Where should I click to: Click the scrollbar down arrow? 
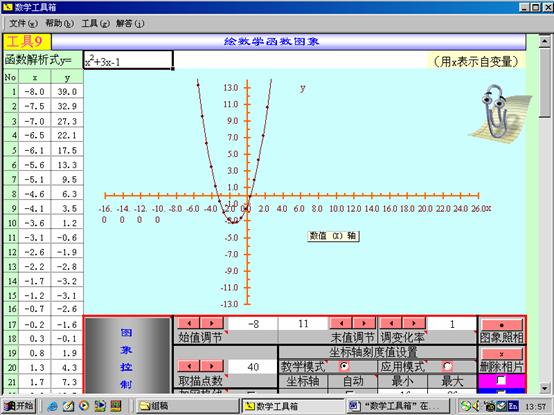544,388
